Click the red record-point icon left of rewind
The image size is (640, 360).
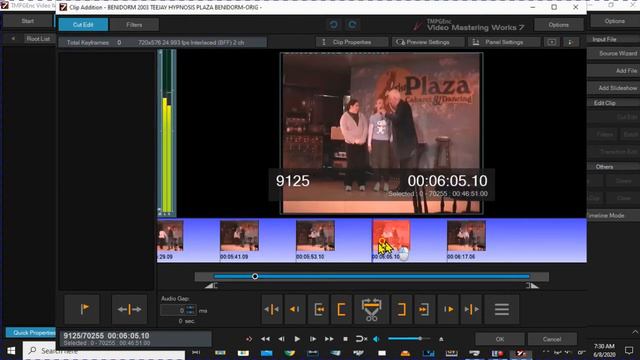(249, 339)
